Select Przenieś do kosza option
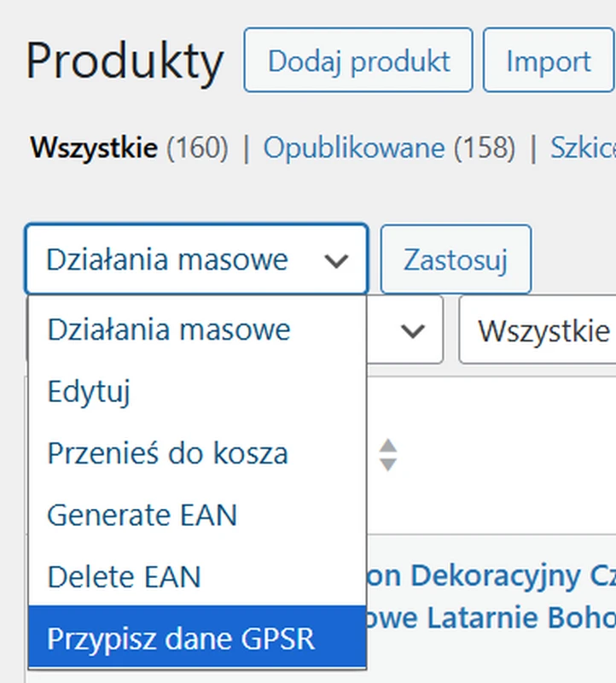Viewport: 616px width, 683px height. coord(167,453)
